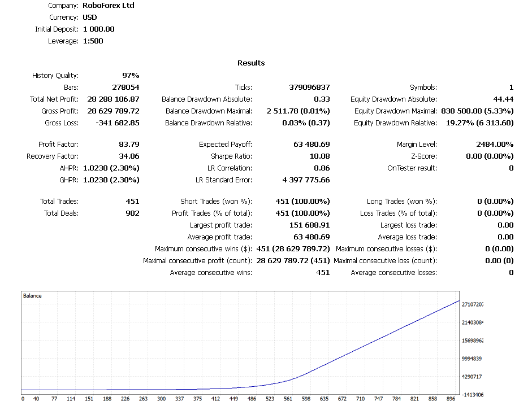The width and height of the screenshot is (532, 419).
Task: Click the 598 mark on chart x-axis
Action: pyautogui.click(x=307, y=399)
